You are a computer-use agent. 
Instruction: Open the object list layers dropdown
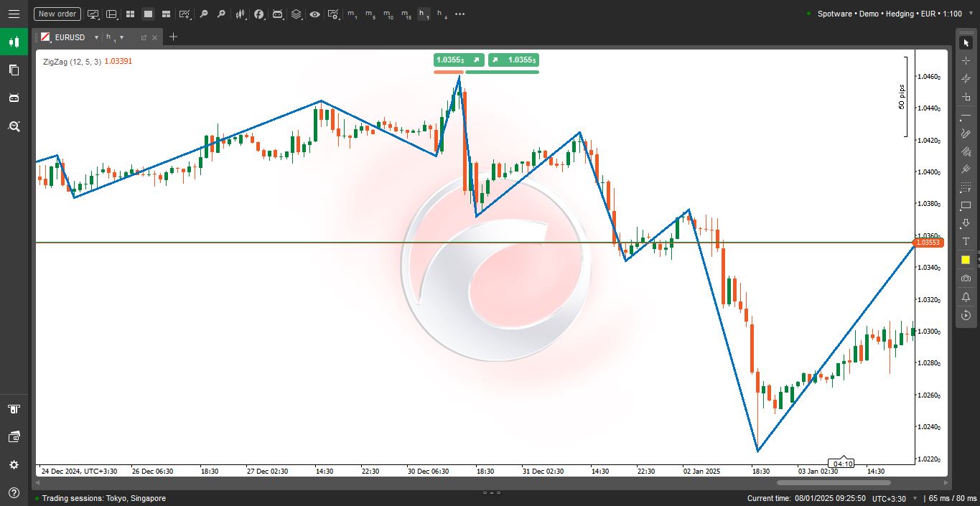(297, 14)
